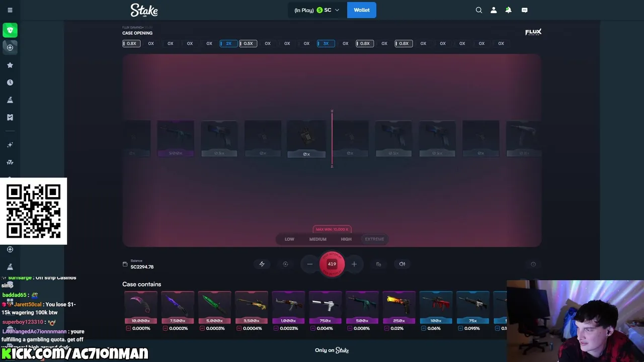This screenshot has width=644, height=362.
Task: Open New Releases sparkle icon
Action: point(10,145)
